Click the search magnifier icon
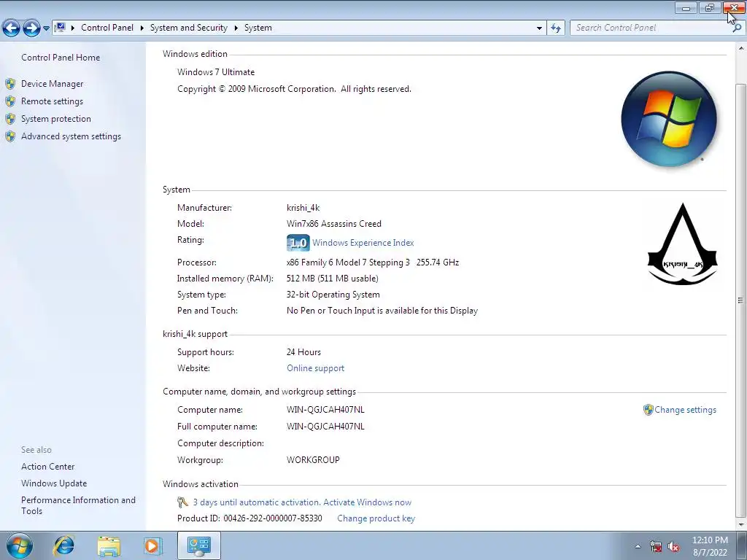Image resolution: width=747 pixels, height=560 pixels. click(737, 28)
